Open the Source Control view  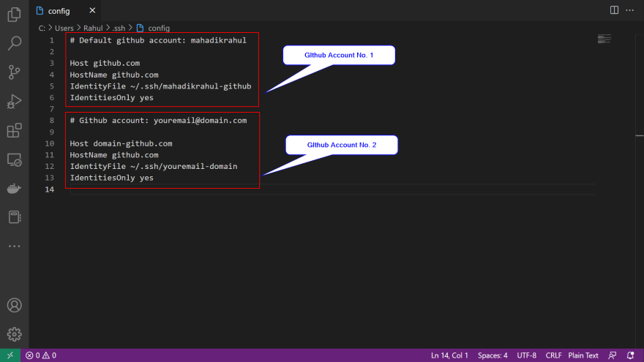(15, 72)
